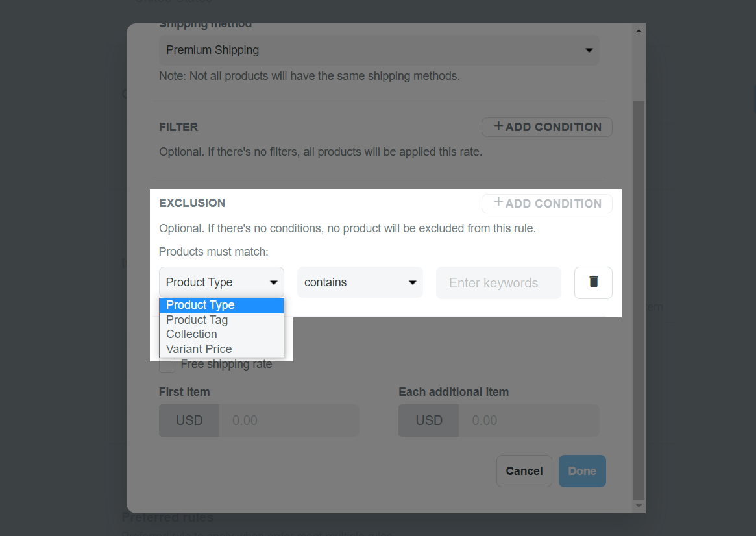Click the First item USD amount field

[x=289, y=420]
